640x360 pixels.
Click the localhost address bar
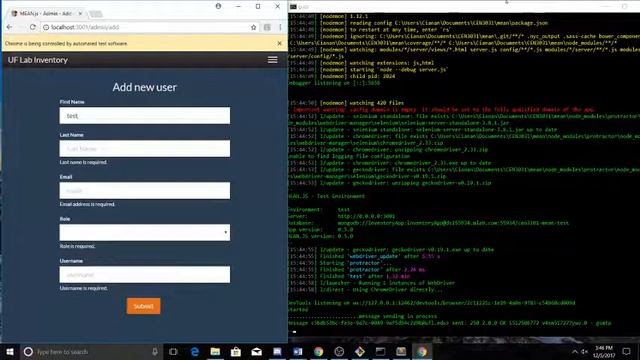click(x=145, y=27)
